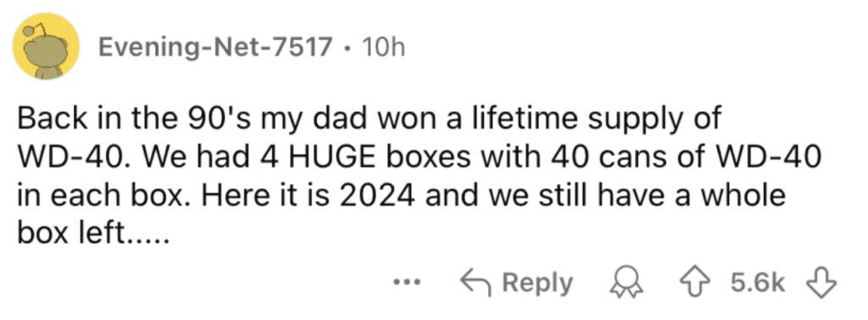Screen dimensions: 868x320
Task: Click the Reply button text
Action: (537, 284)
